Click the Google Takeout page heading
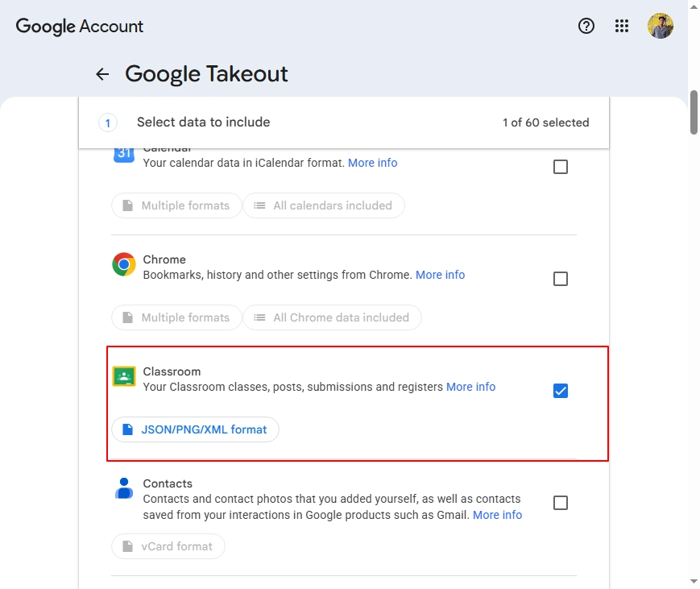 coord(206,74)
